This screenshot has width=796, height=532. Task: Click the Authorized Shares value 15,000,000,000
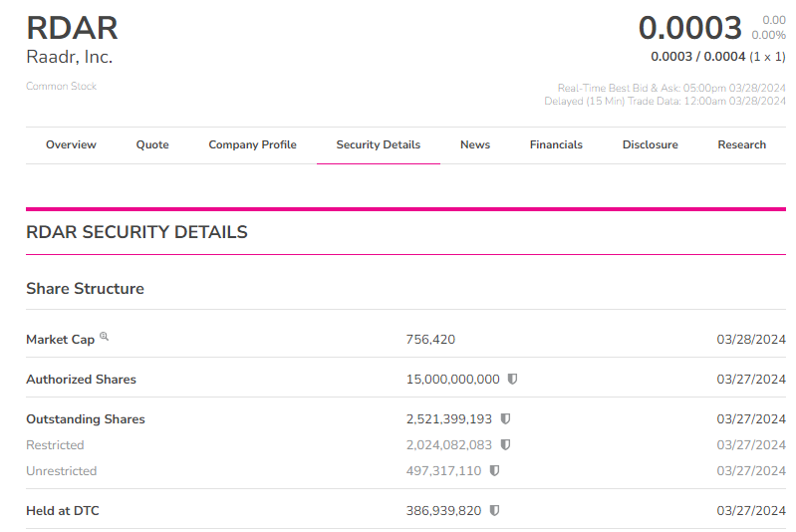453,380
